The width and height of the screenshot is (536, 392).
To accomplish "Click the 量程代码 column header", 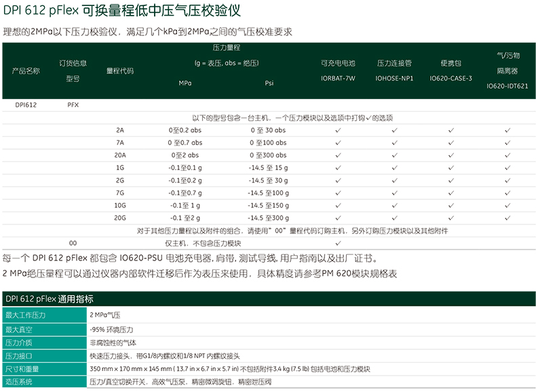I will (120, 71).
